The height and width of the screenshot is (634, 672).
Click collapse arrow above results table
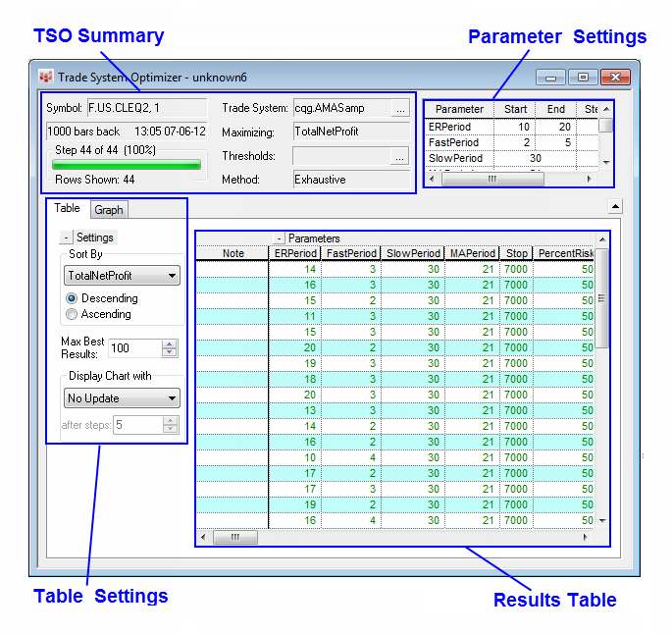pos(615,206)
